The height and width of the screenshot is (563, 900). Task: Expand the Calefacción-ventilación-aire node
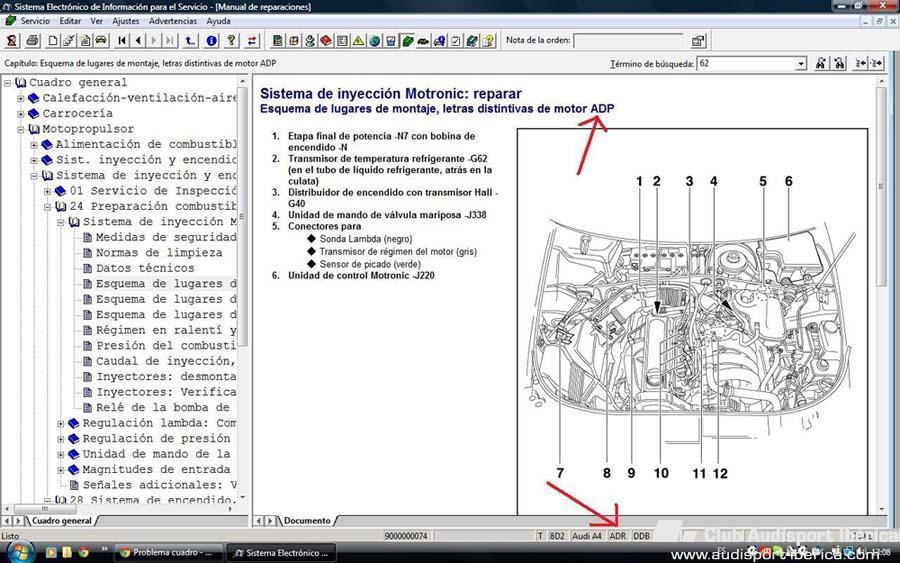pyautogui.click(x=21, y=98)
